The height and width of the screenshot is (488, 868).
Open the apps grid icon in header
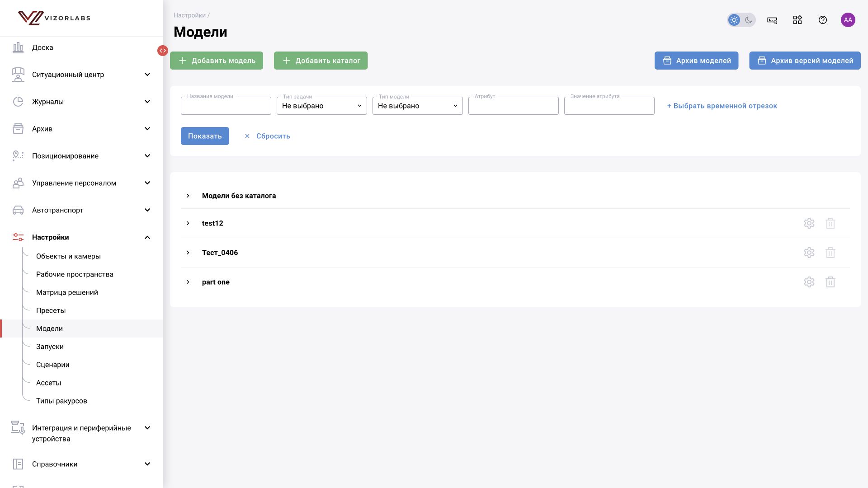[x=797, y=20]
